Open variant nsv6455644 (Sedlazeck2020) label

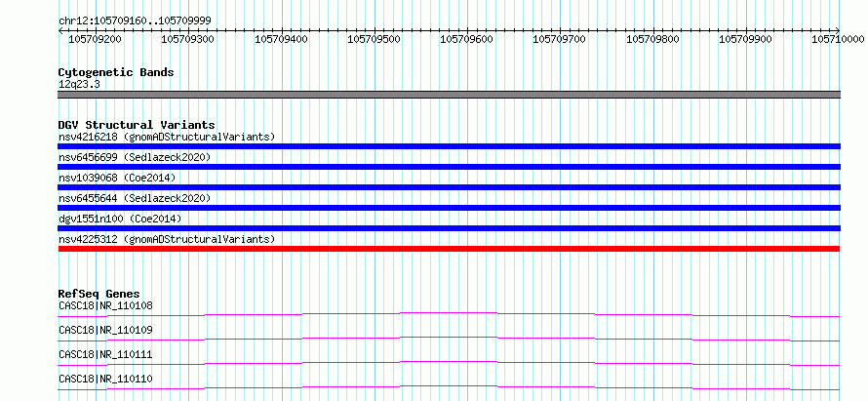tap(135, 198)
